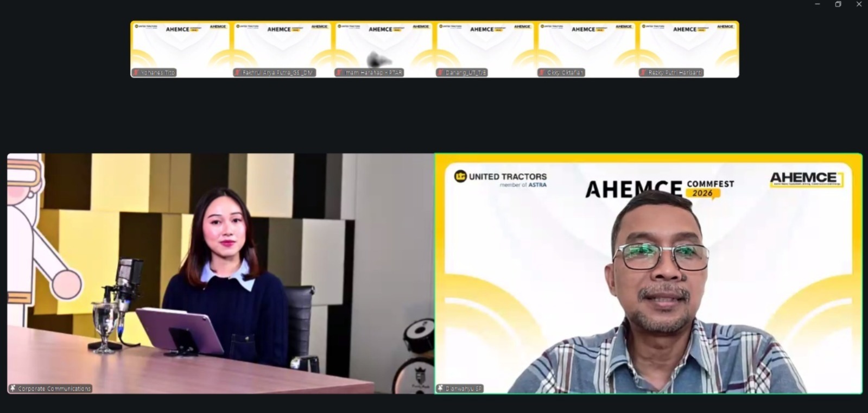Click muted mic icon beside Fakhrul Arya Putra
Image resolution: width=868 pixels, height=413 pixels.
238,73
